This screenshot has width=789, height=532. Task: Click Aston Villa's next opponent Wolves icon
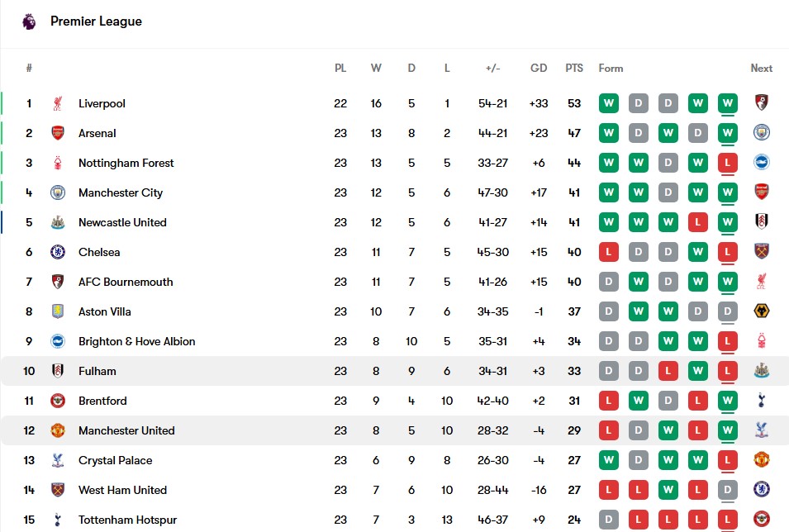point(762,311)
